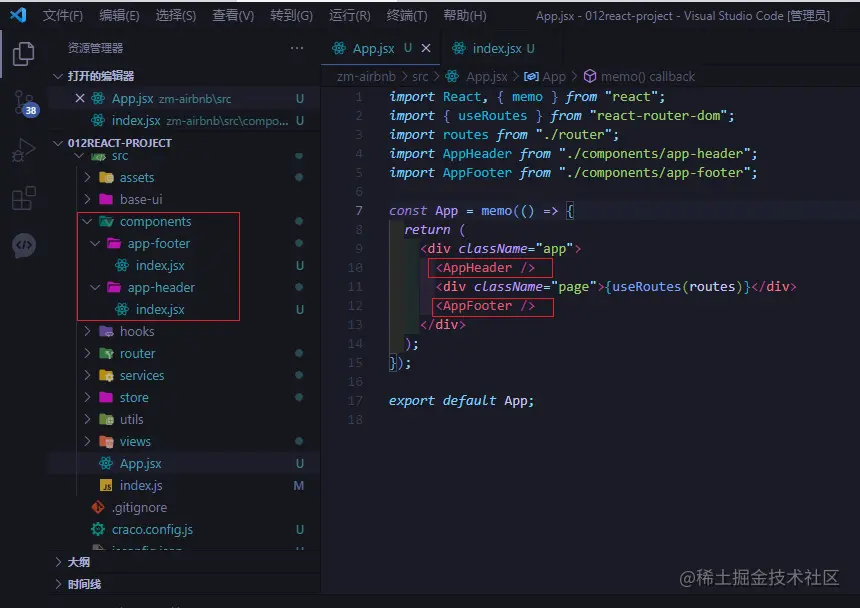The image size is (860, 608).
Task: Click the VS Code logo icon
Action: (18, 15)
